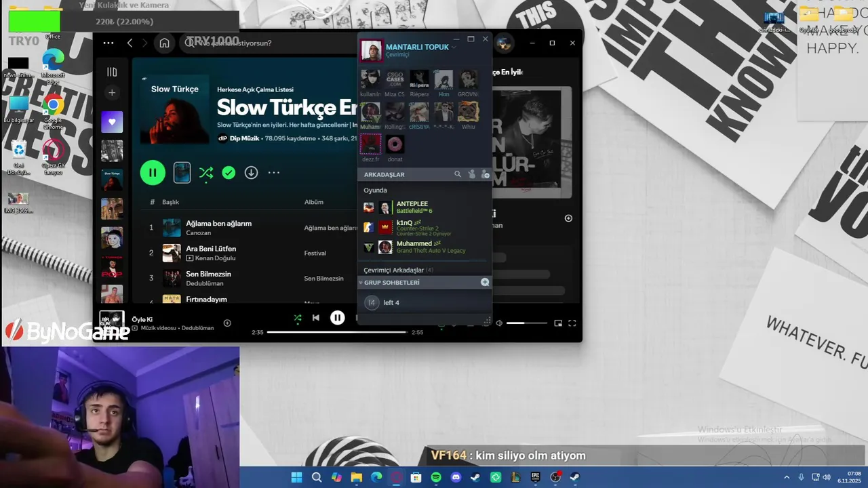Skip to previous track
Screen dimensions: 868x488
pos(316,318)
